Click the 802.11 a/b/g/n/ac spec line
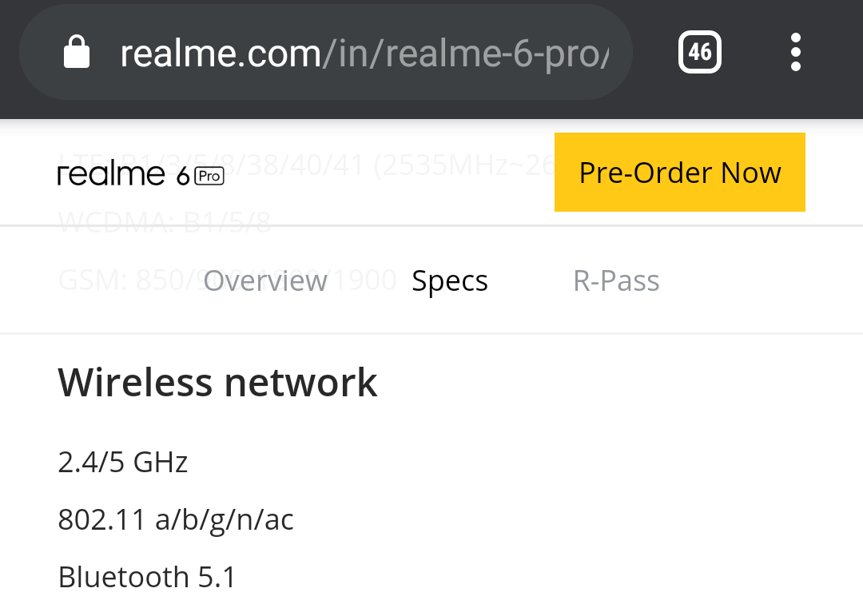The height and width of the screenshot is (616, 863). [x=176, y=519]
